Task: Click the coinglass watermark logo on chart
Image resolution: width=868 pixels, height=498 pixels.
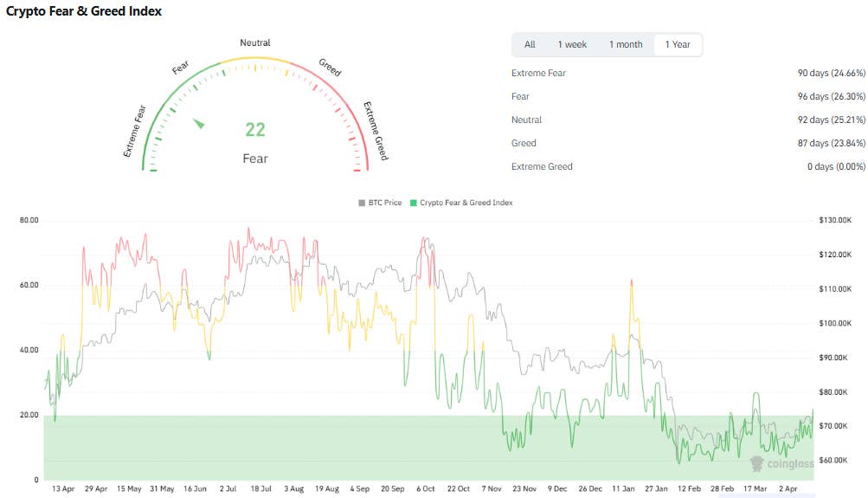Action: [x=779, y=464]
